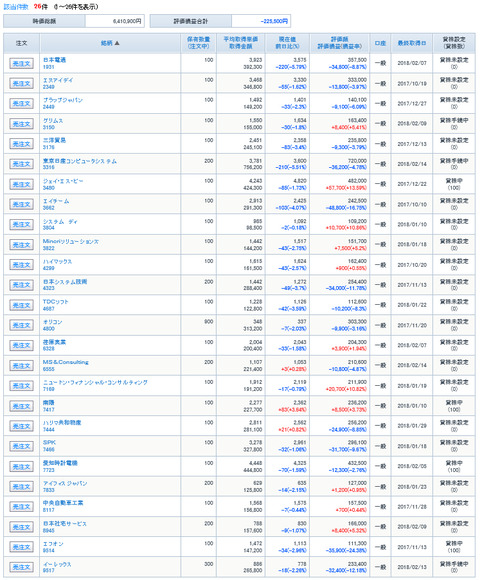
Task: Open the Minoriソリューションズ stock link
Action: pos(71,241)
